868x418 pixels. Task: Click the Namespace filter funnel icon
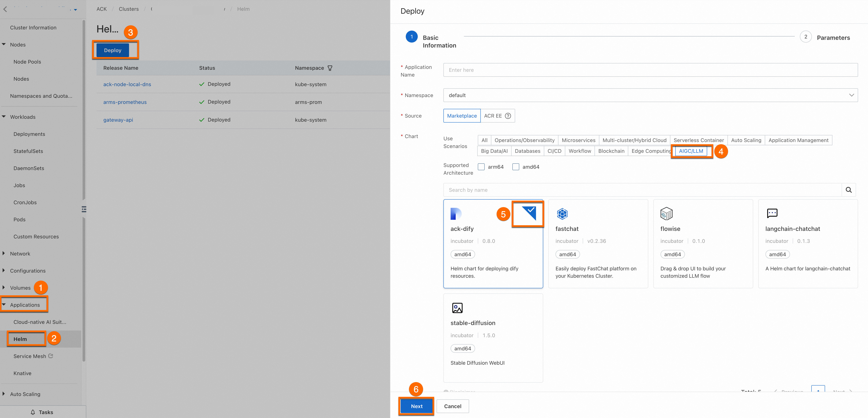[330, 68]
